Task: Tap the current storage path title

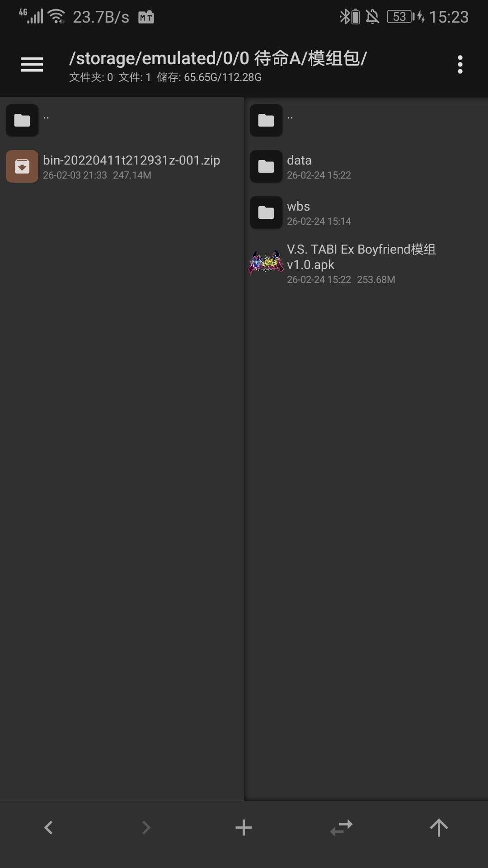Action: 218,58
